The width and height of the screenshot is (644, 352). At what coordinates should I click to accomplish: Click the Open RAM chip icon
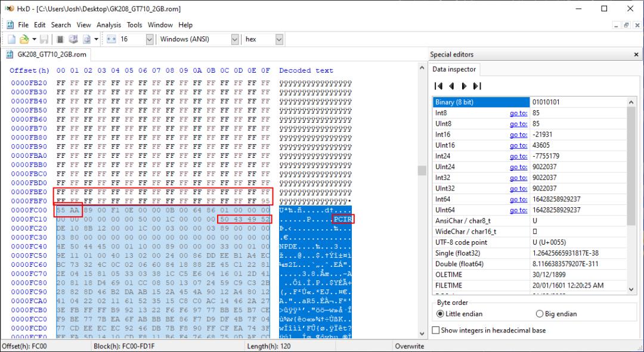point(60,39)
